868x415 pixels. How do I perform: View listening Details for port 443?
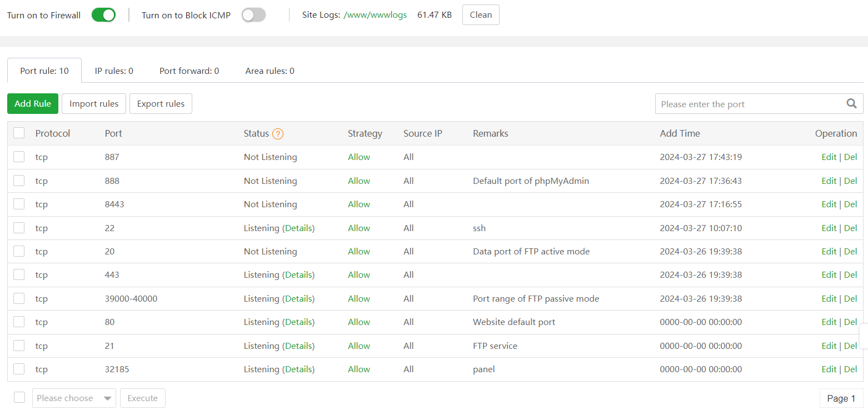pyautogui.click(x=298, y=275)
